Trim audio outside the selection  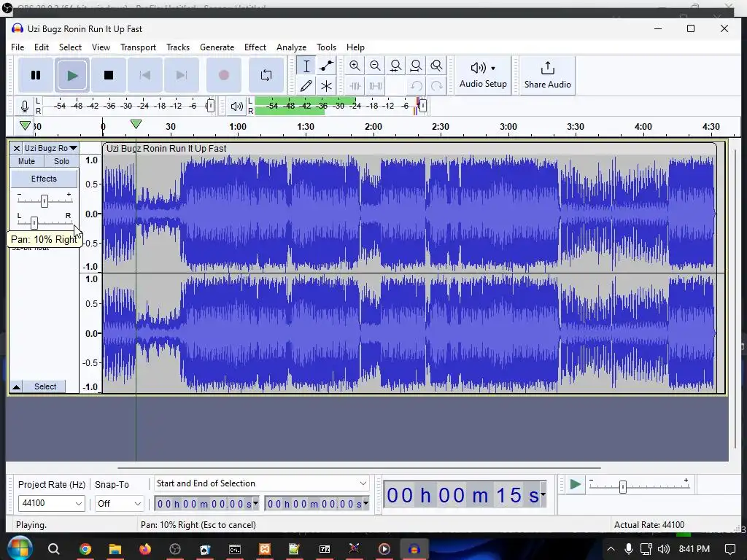pyautogui.click(x=355, y=86)
